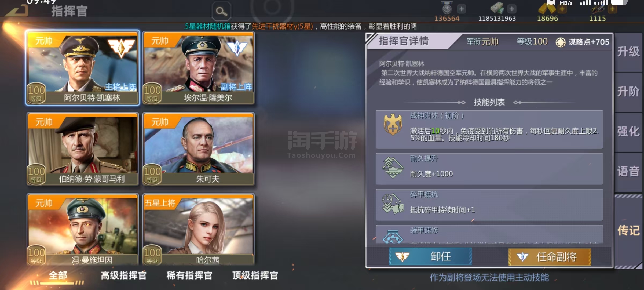Switch to 高级指挥官 tab

coord(124,275)
